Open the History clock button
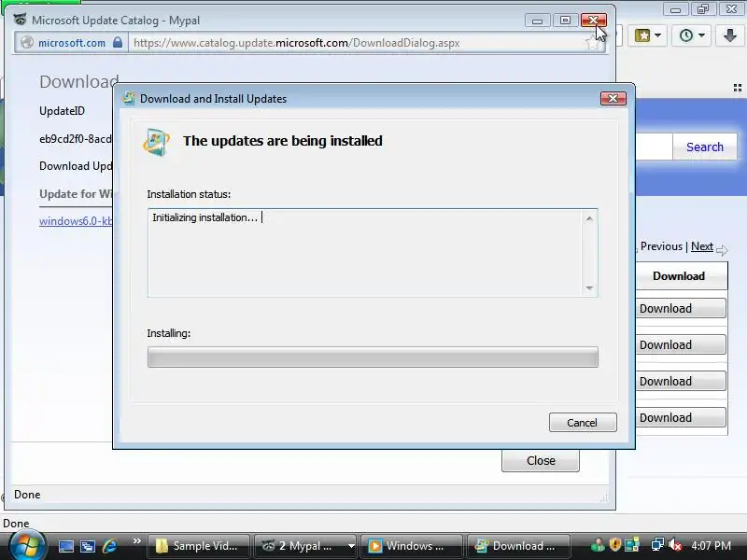 point(686,35)
